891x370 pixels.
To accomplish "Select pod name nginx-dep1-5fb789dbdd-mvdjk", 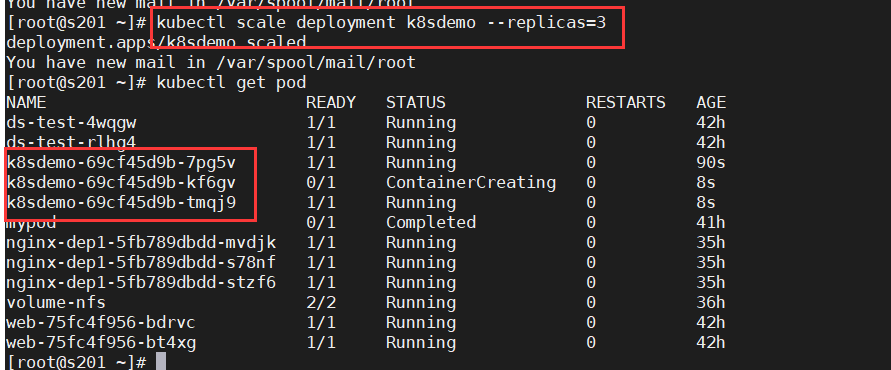I will pyautogui.click(x=141, y=243).
